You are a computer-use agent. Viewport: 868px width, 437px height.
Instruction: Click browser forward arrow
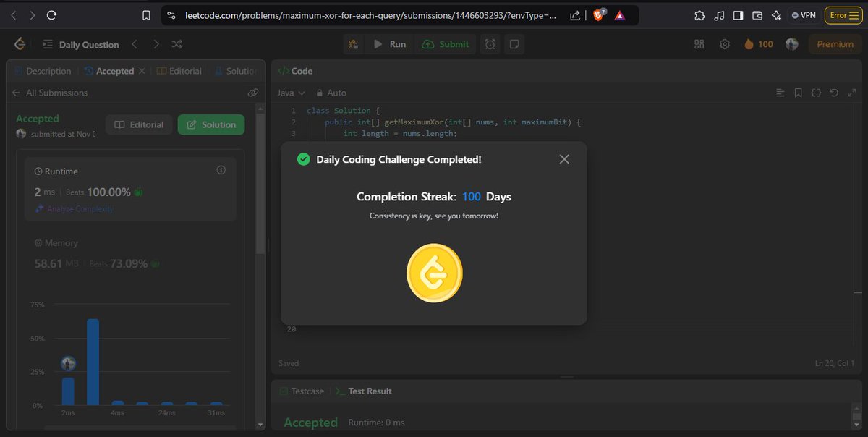tap(33, 14)
